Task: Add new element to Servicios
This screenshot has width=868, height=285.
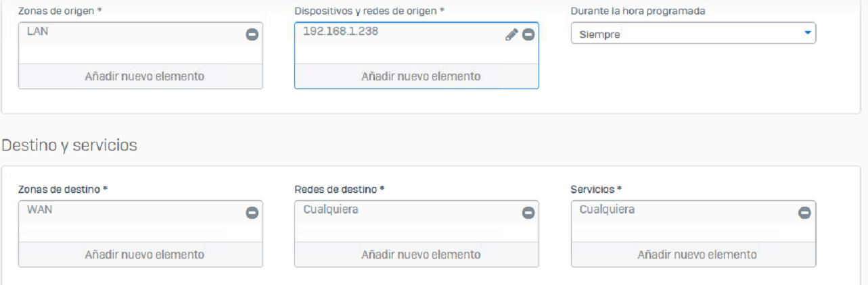Action: [x=693, y=255]
